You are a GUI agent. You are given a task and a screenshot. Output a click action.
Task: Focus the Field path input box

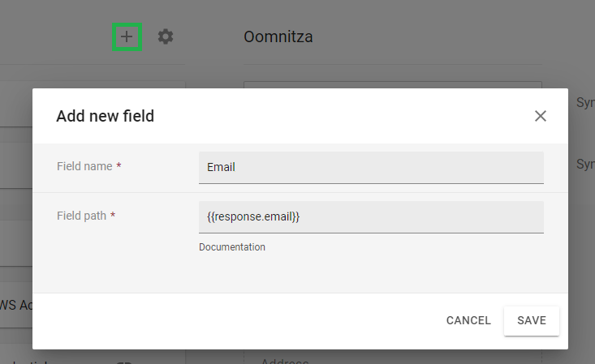tap(371, 217)
